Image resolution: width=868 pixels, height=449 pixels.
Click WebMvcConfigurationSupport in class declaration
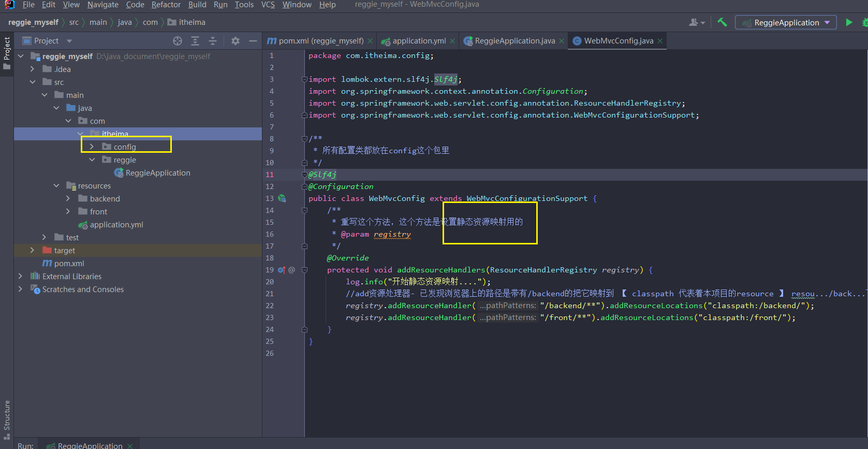tap(527, 198)
